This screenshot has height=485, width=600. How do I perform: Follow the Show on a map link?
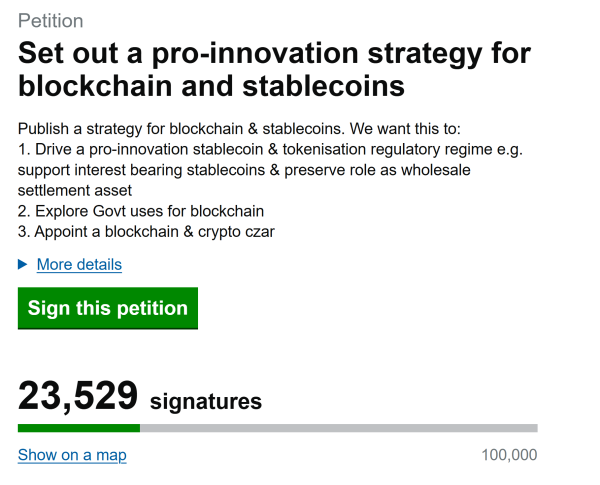pos(72,455)
